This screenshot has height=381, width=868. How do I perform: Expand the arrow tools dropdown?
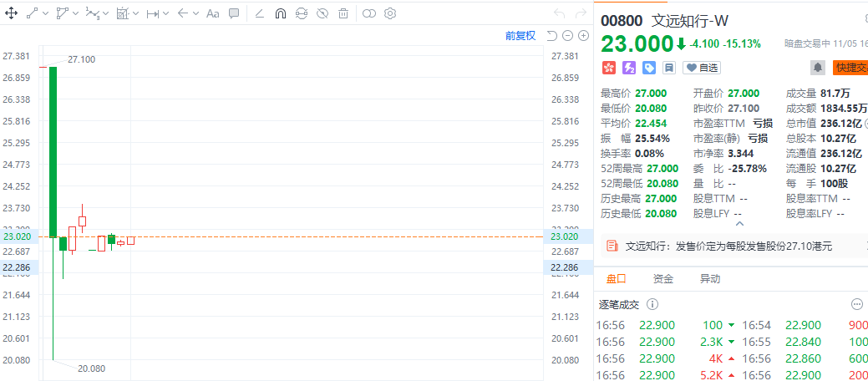195,14
